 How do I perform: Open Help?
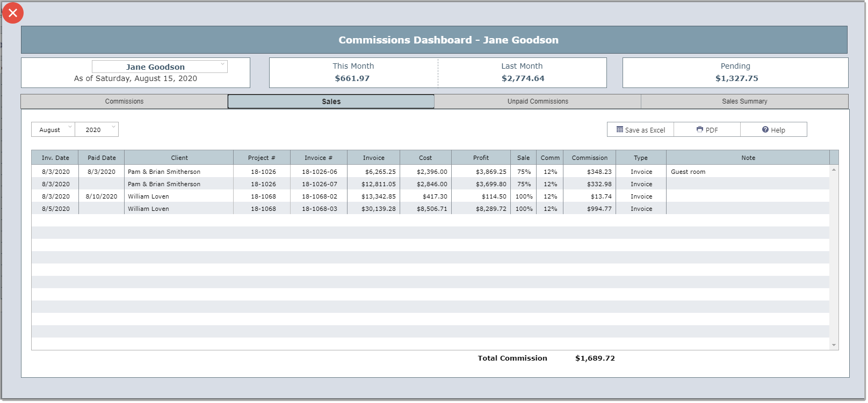(x=773, y=130)
